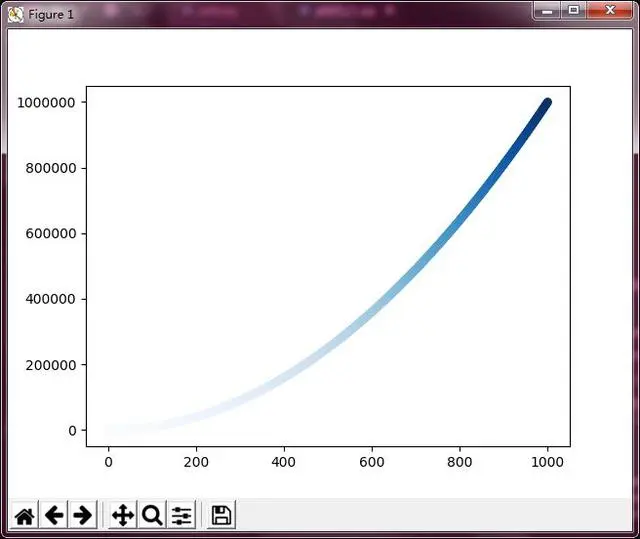Image resolution: width=640 pixels, height=539 pixels.
Task: Click the x-axis tick label 0
Action: click(108, 462)
